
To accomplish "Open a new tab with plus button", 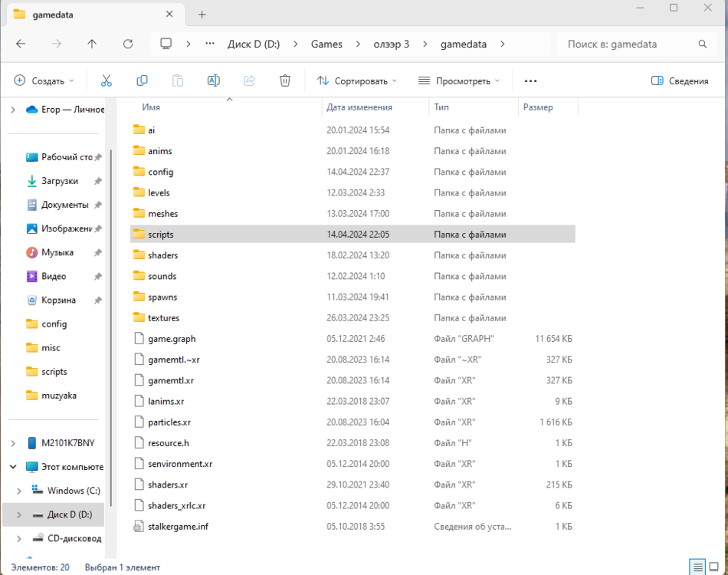I will click(202, 15).
